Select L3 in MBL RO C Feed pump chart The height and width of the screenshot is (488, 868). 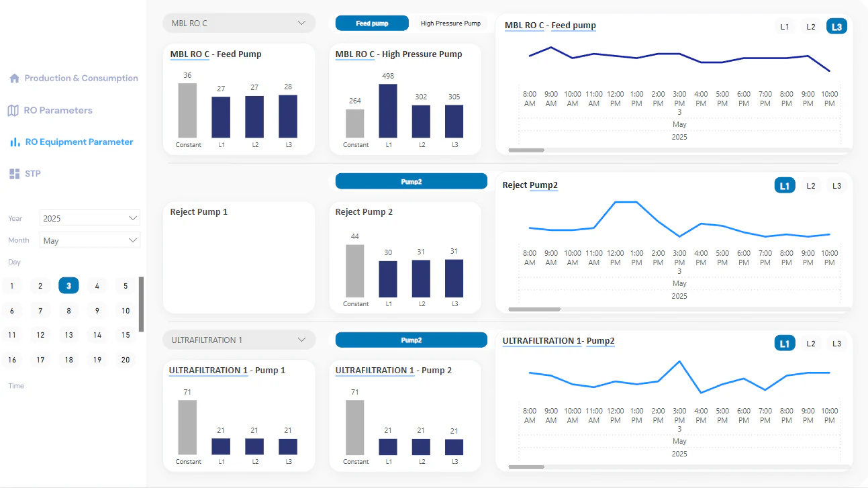click(x=836, y=27)
